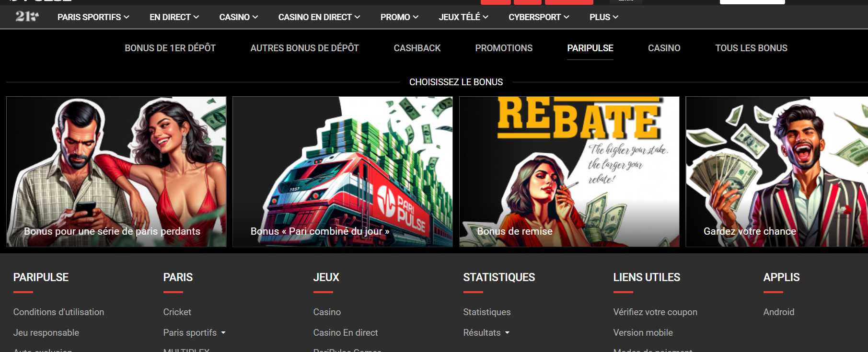The image size is (868, 352).
Task: Expand the Paris sportifs footer arrow
Action: coord(223,333)
